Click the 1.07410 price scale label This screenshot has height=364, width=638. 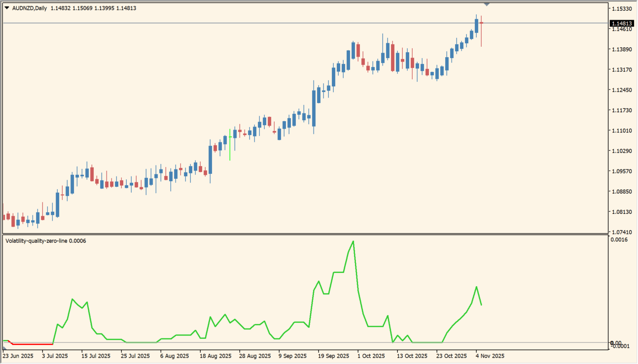point(621,232)
